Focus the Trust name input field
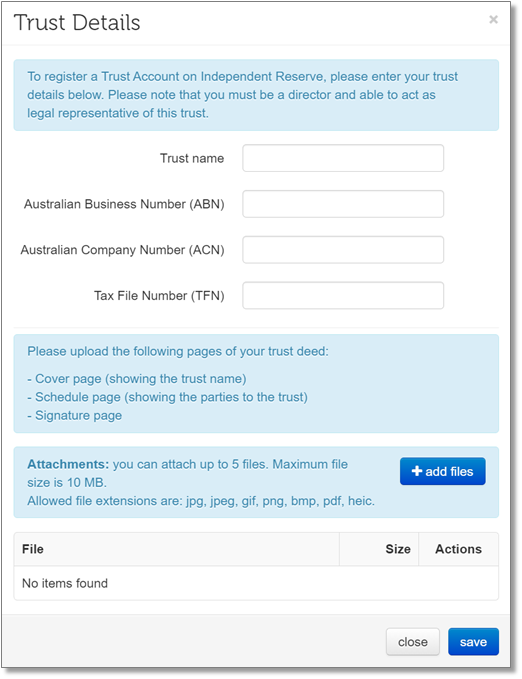 (x=343, y=158)
